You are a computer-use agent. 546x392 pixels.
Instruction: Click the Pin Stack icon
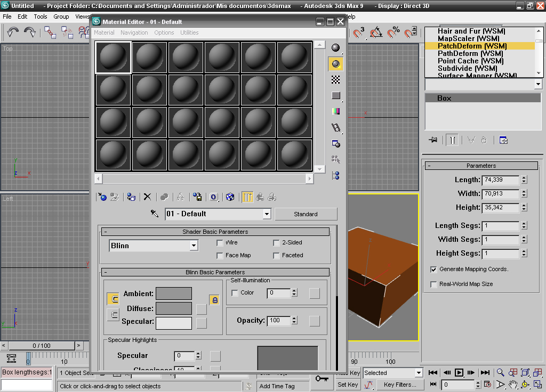pyautogui.click(x=433, y=140)
